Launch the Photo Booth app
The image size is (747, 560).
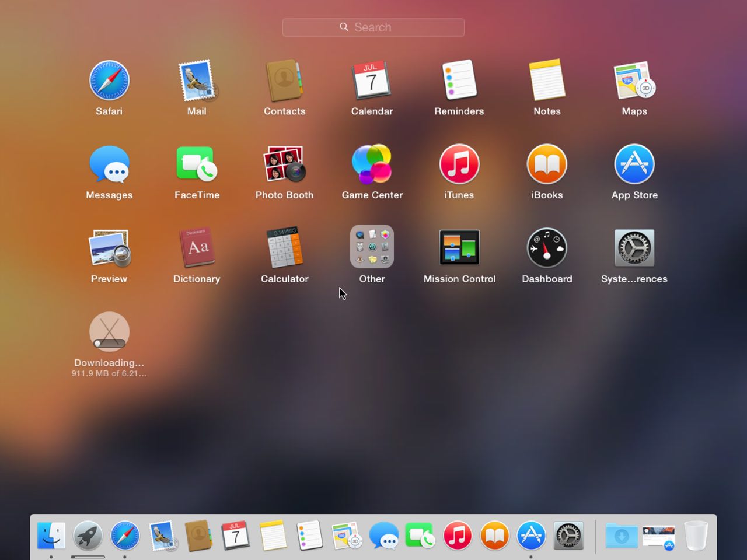[284, 164]
